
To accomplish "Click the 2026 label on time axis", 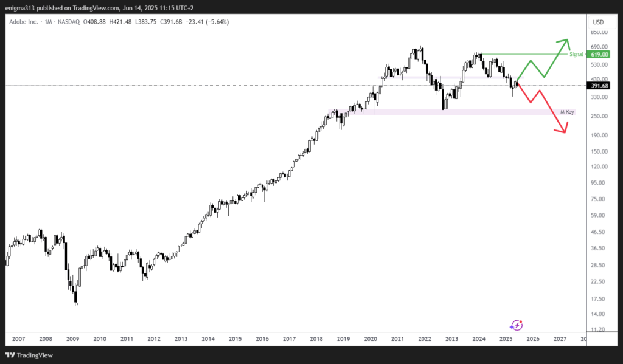I will click(533, 339).
